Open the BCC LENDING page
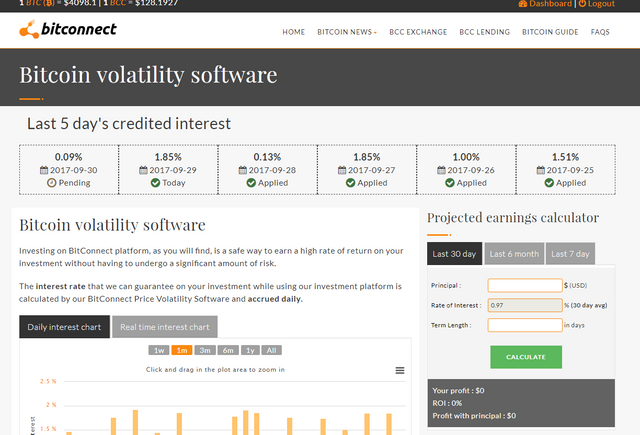This screenshot has height=435, width=640. tap(484, 32)
